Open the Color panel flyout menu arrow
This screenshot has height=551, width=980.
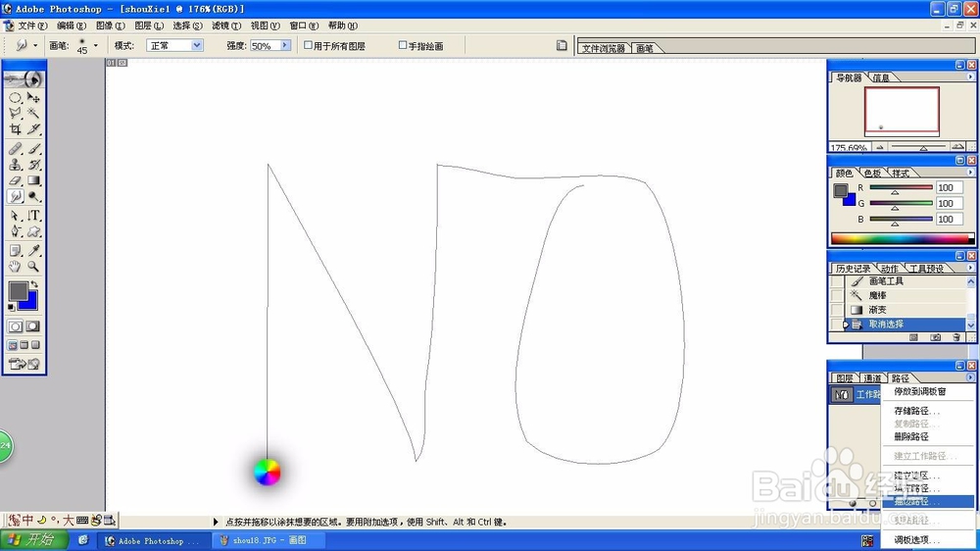pyautogui.click(x=970, y=172)
